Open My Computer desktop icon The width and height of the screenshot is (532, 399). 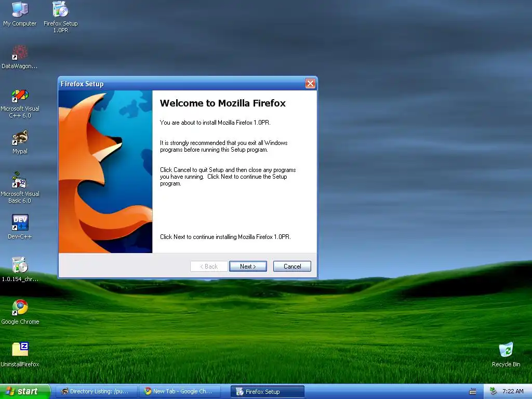20,14
